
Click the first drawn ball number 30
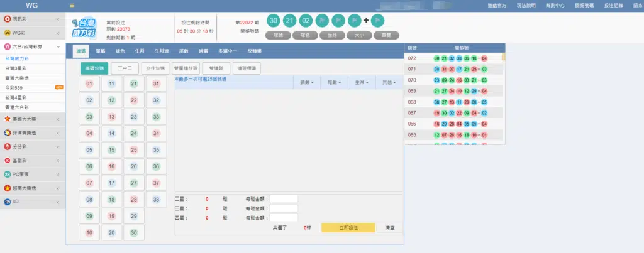[x=274, y=20]
